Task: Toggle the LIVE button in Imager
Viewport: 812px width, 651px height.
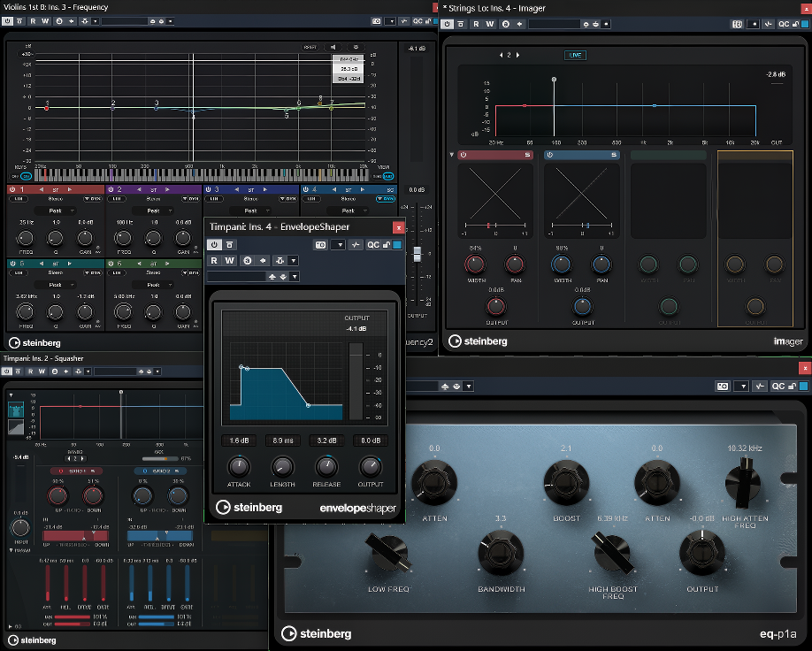Action: point(575,55)
